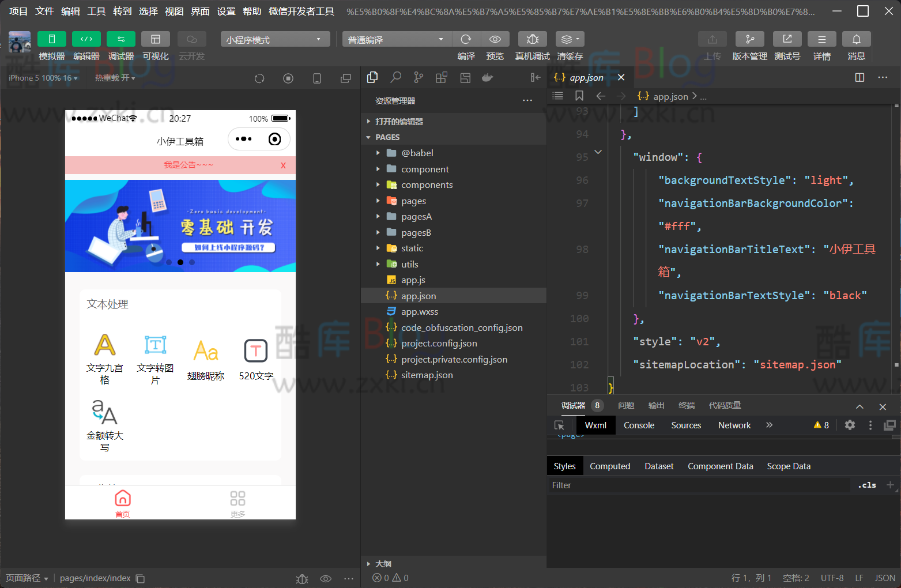The height and width of the screenshot is (588, 901).
Task: Expand the pagesA folder in the tree
Action: pos(416,217)
